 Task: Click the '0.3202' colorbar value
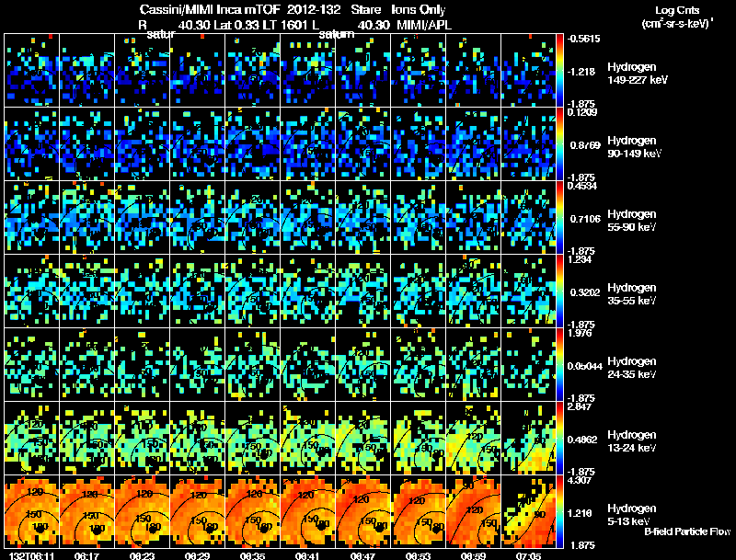(585, 292)
